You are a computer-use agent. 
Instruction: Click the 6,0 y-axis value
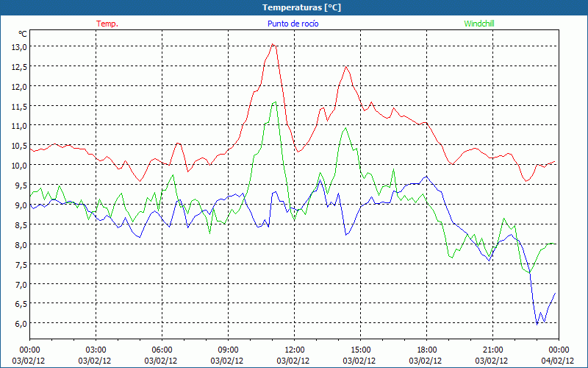21,324
